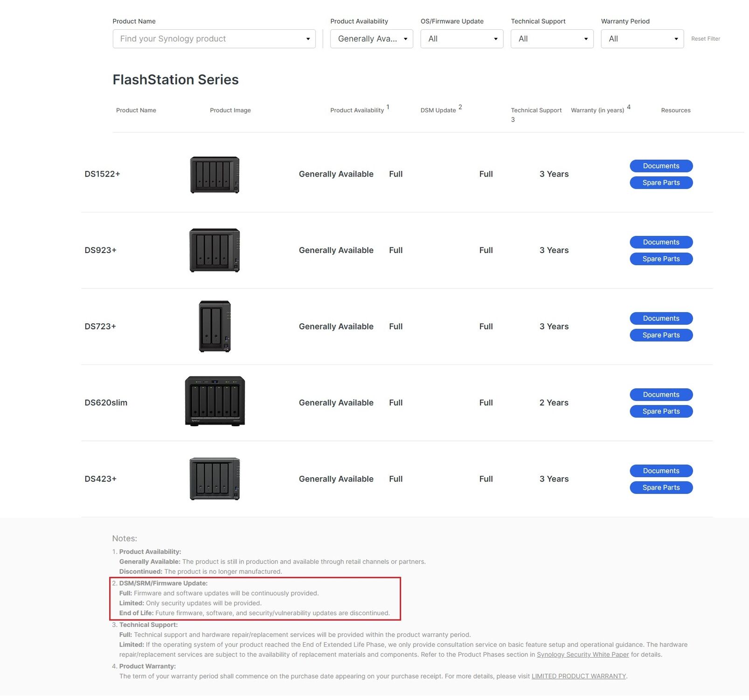
Task: Open the Technical Support filter dropdown
Action: 552,39
